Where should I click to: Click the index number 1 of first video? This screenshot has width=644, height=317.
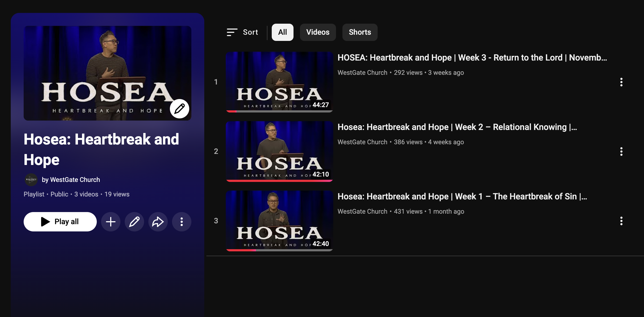(216, 82)
